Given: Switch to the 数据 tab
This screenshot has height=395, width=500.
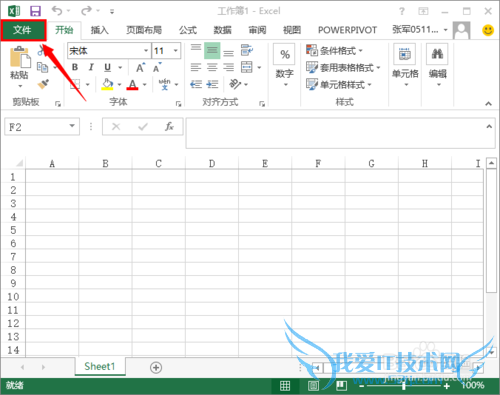Looking at the screenshot, I should [x=222, y=30].
